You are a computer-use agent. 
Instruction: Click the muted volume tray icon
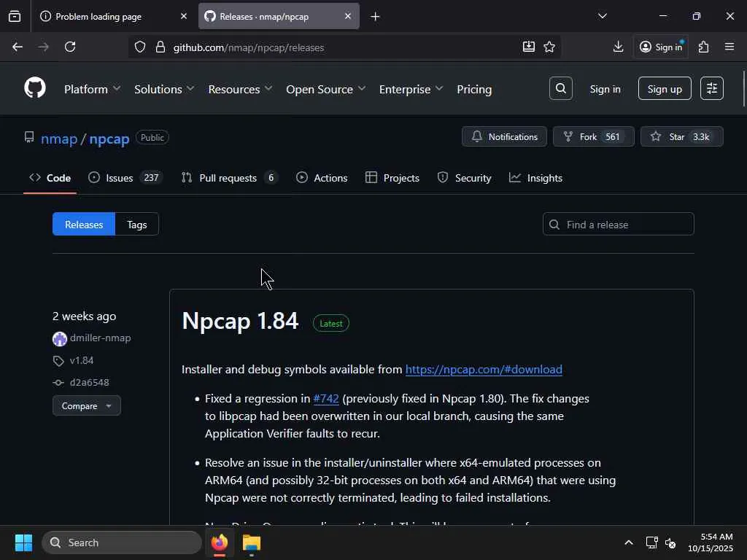point(670,542)
